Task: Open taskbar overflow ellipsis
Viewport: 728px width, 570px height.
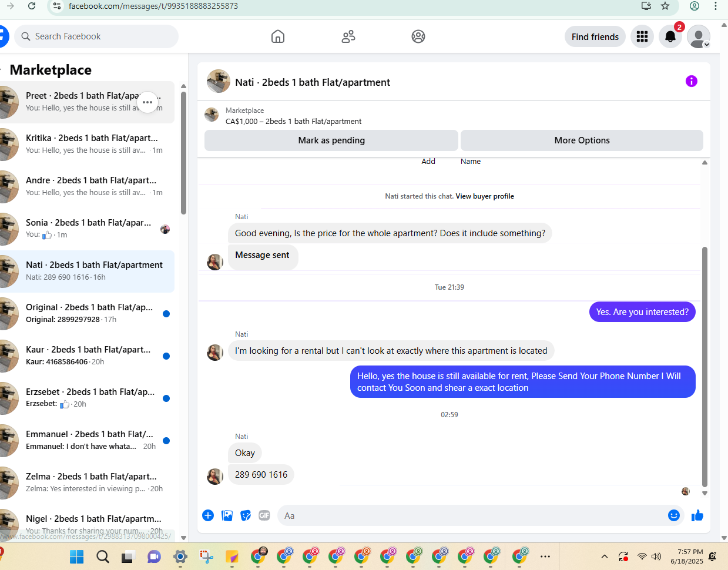Action: (x=545, y=556)
